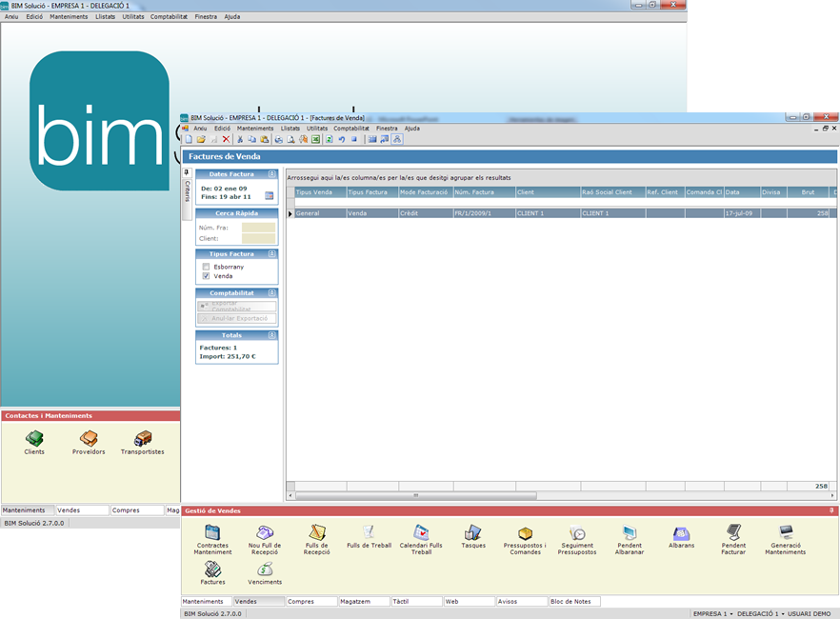Screen dimensions: 840x619
Task: Open Arxiu menu in front window
Action: tap(200, 129)
